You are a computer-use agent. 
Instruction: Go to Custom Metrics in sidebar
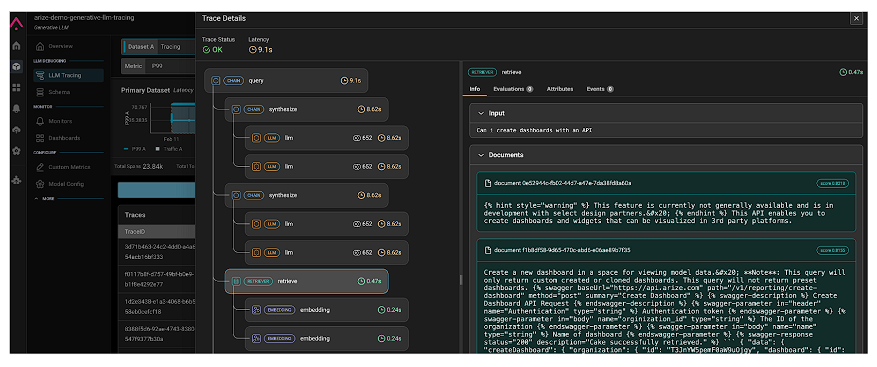69,167
